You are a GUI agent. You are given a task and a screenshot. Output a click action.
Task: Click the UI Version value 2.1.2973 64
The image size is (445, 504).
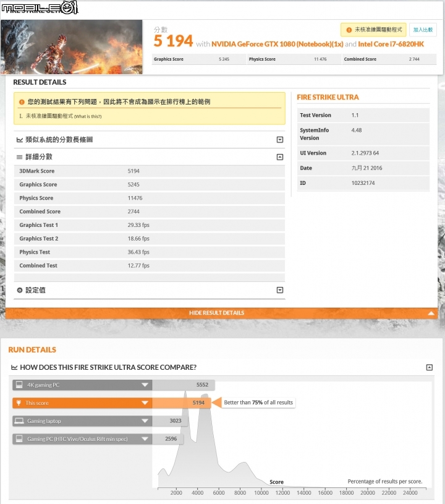365,153
